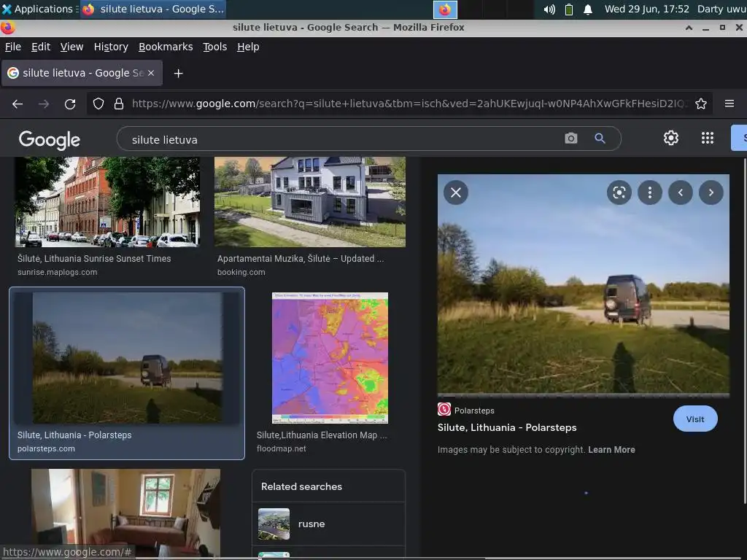Open the Edit menu
The image size is (747, 560).
(41, 47)
